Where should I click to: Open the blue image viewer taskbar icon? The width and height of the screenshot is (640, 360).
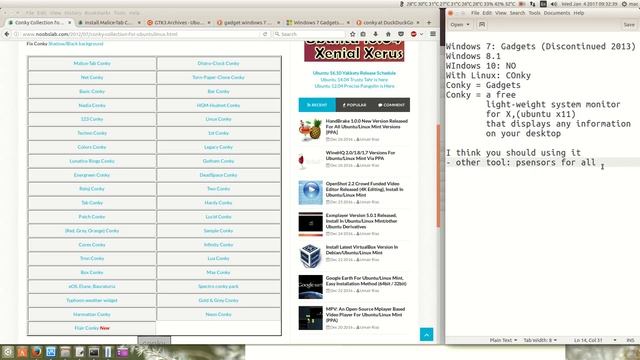[51, 352]
